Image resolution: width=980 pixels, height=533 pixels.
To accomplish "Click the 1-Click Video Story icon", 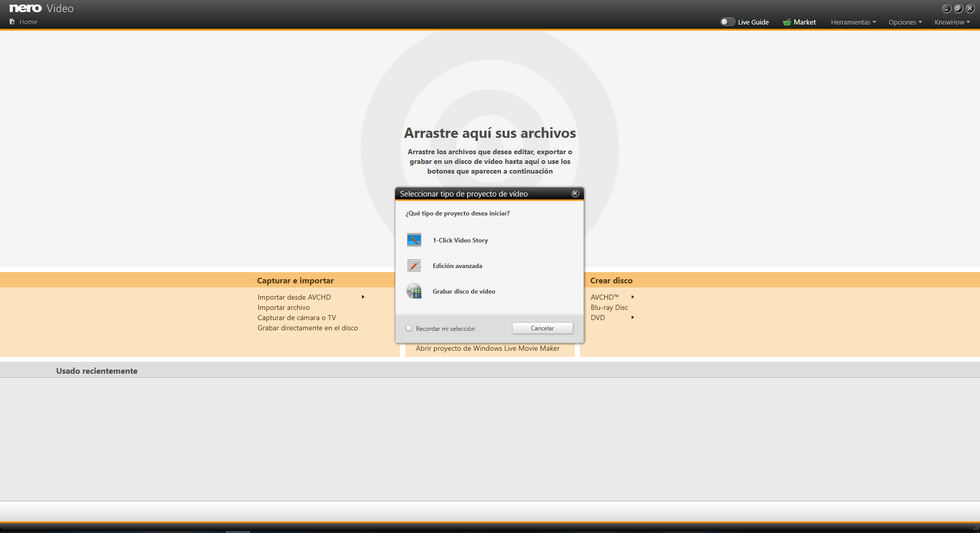I will tap(414, 240).
